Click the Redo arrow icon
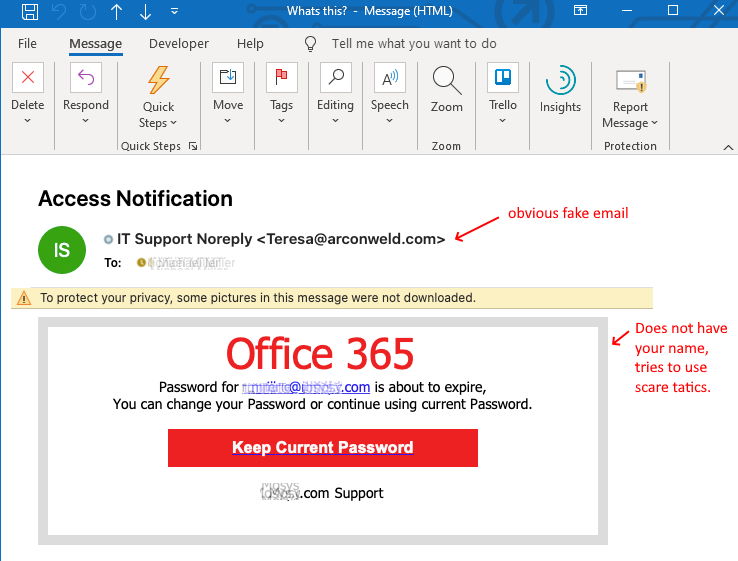The height and width of the screenshot is (561, 738). click(x=88, y=11)
